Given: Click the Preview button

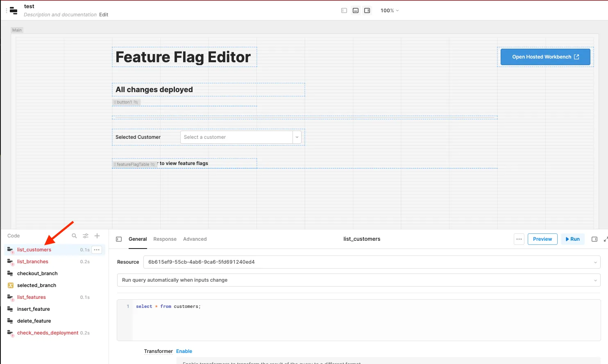Looking at the screenshot, I should (542, 239).
